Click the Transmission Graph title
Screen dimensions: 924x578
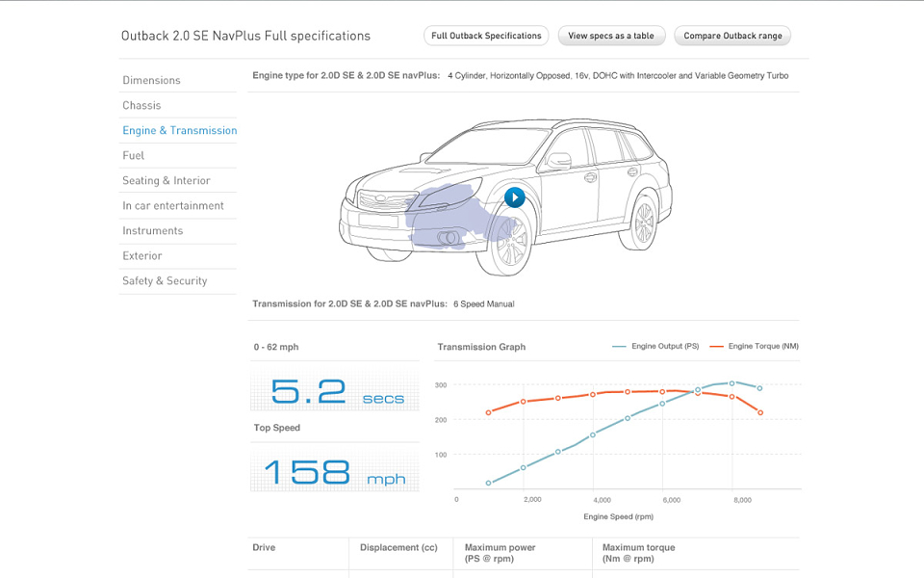click(x=481, y=347)
